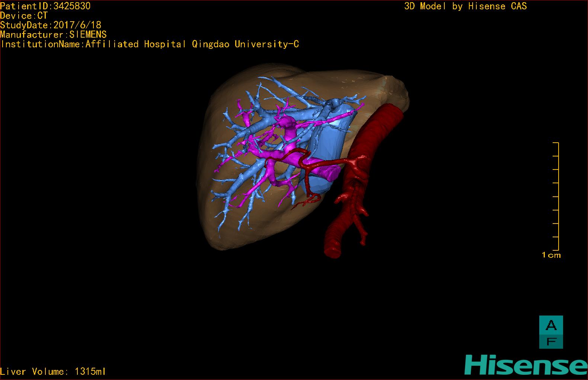Viewport: 588px width, 380px height.
Task: Click the orientation cube face labeled A
Action: click(551, 324)
